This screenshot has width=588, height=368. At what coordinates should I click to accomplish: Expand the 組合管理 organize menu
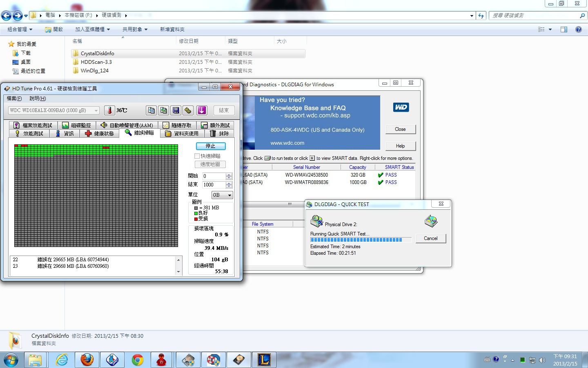tap(20, 29)
